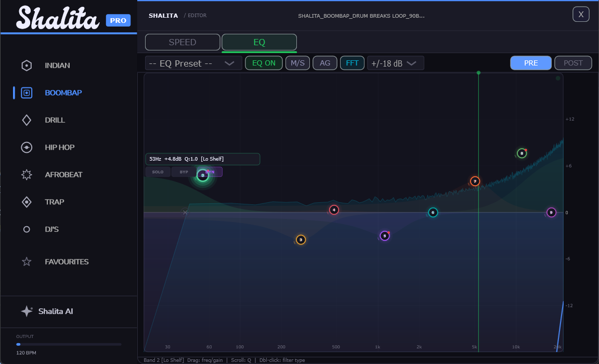Toggle the AG auto gain button
599x364 pixels.
click(325, 63)
